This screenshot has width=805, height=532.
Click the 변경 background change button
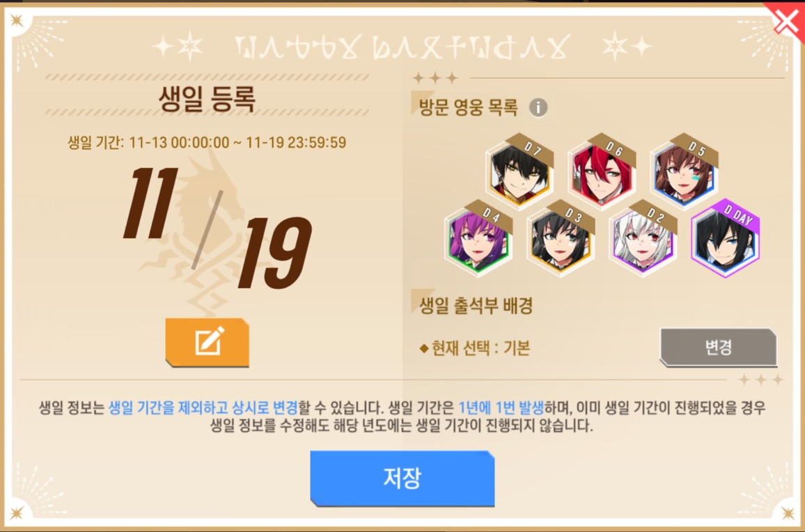tap(718, 347)
